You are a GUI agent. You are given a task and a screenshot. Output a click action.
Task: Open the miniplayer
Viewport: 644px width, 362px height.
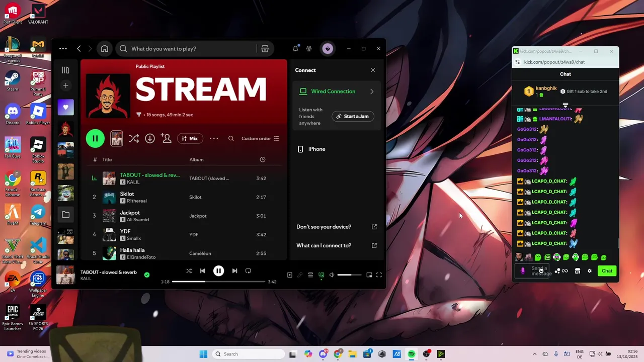click(369, 275)
